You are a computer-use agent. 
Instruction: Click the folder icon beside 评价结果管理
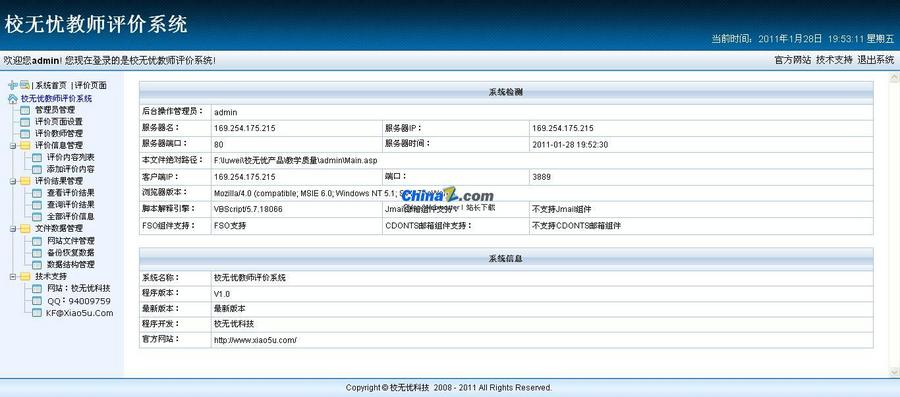pyautogui.click(x=25, y=181)
